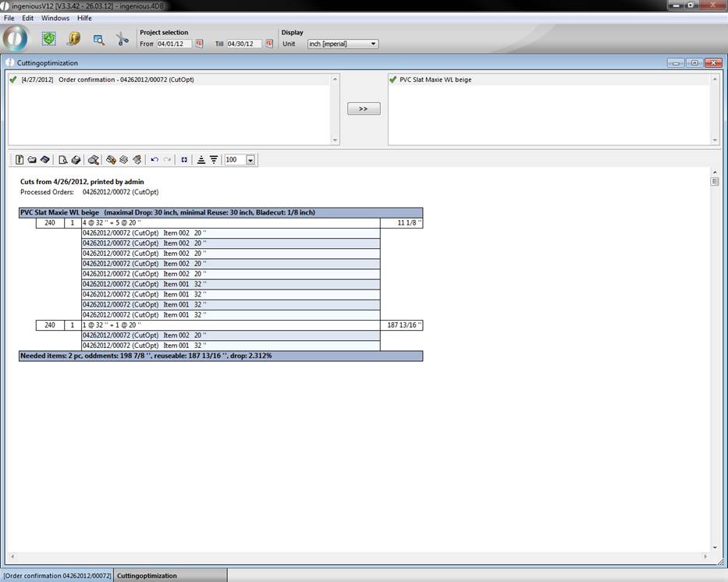Click the scissors cutting icon in top toolbar
Image resolution: width=728 pixels, height=582 pixels.
[123, 39]
